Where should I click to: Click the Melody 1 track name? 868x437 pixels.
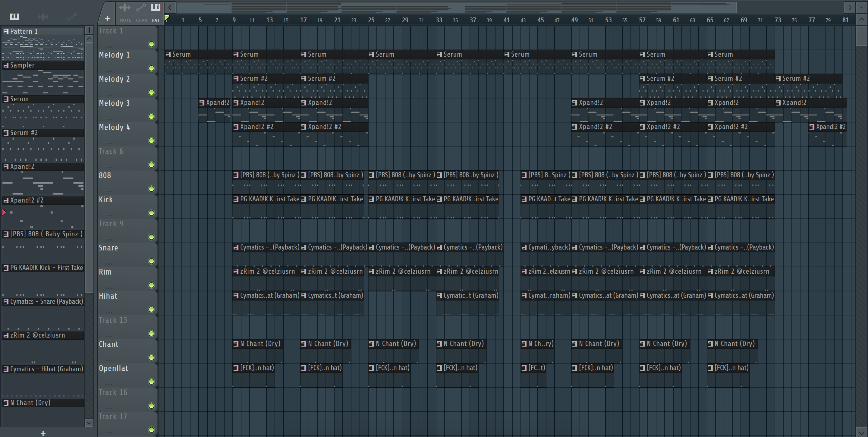click(x=114, y=55)
